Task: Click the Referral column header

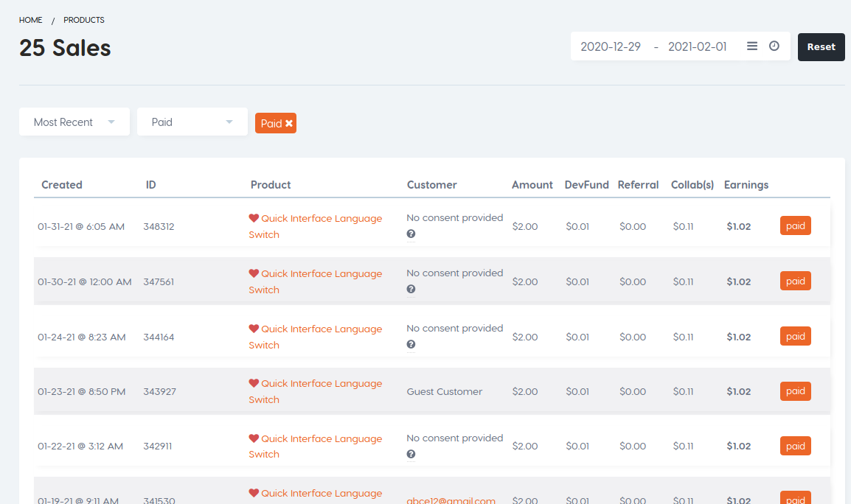Action: (x=639, y=185)
